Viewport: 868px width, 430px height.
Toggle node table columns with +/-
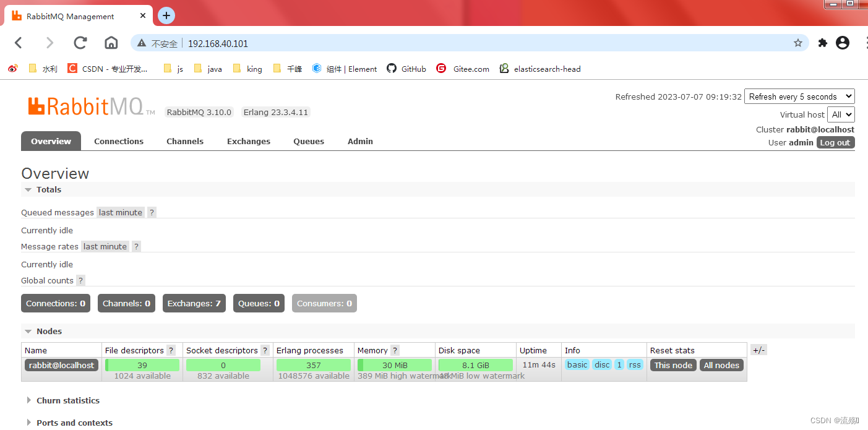click(758, 350)
